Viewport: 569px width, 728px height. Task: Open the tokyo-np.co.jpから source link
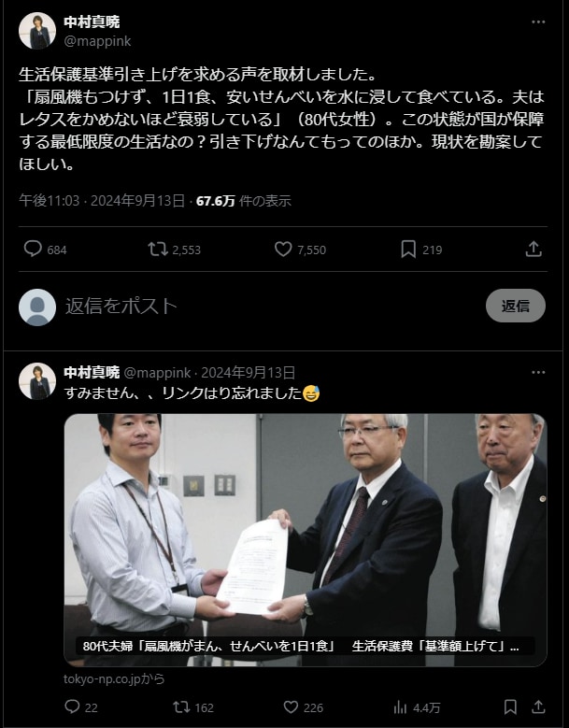tap(114, 678)
